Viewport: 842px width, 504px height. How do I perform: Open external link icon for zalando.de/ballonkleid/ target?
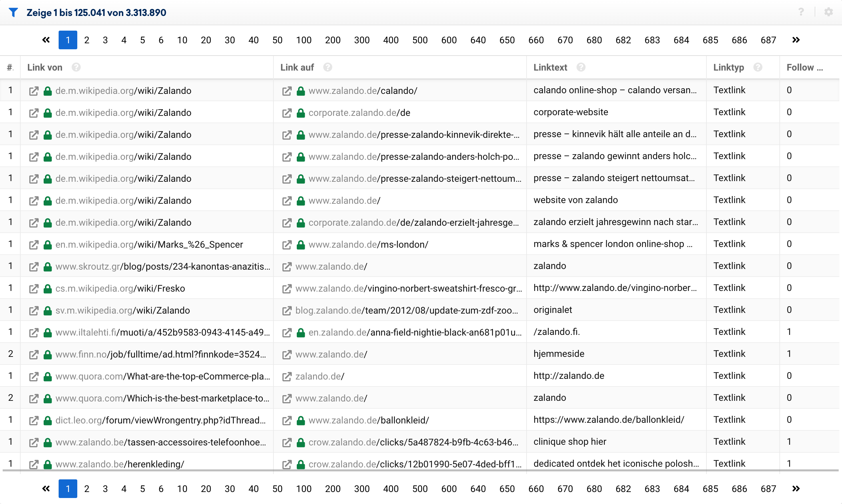(x=287, y=420)
